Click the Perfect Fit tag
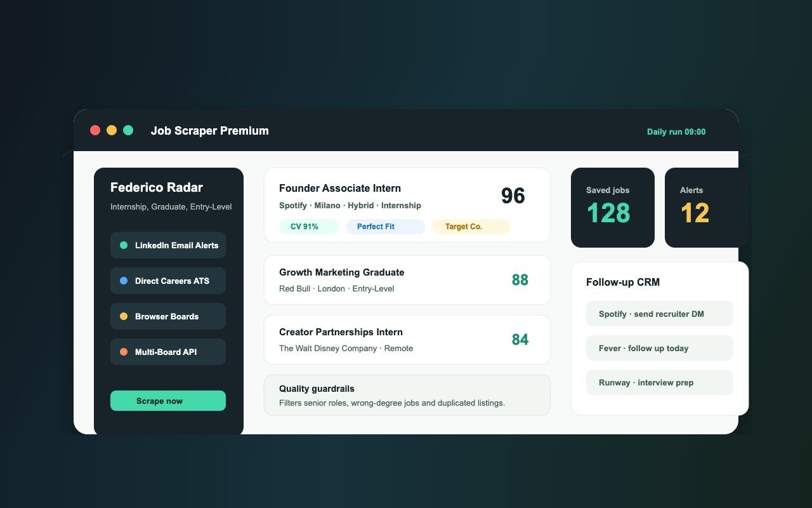This screenshot has height=508, width=812. 386,227
